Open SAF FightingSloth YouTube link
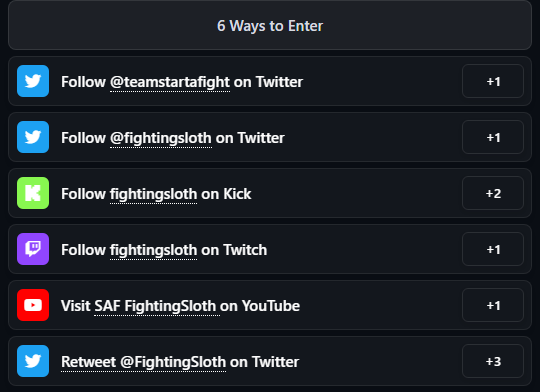540x392 pixels. tap(155, 306)
